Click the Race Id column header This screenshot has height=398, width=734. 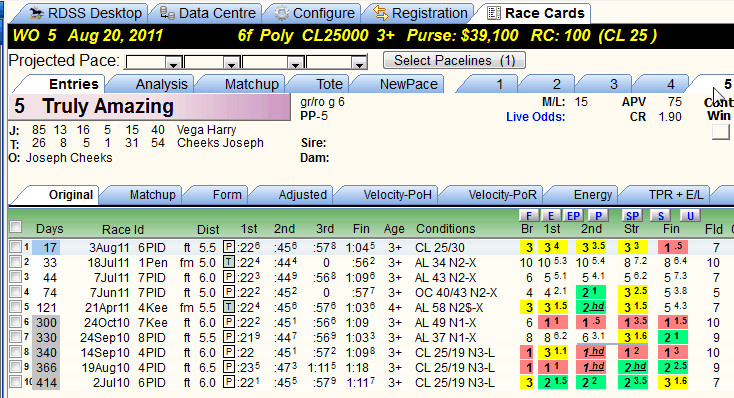123,229
